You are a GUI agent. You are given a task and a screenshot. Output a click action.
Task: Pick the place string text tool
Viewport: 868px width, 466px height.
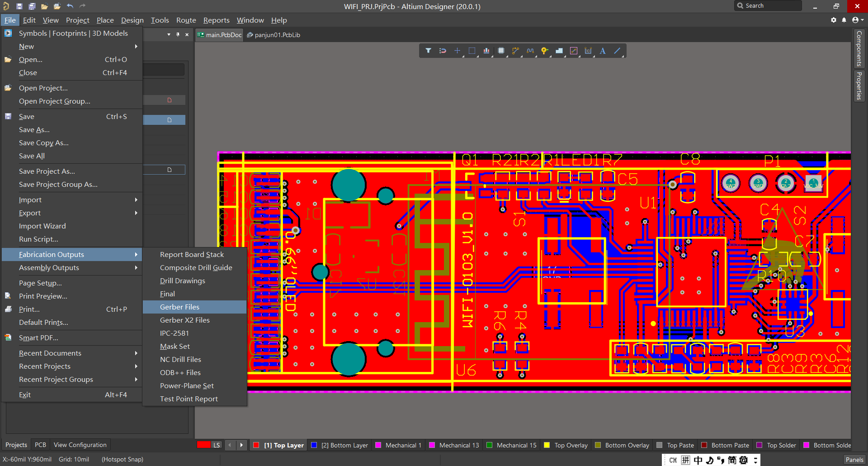pos(603,51)
